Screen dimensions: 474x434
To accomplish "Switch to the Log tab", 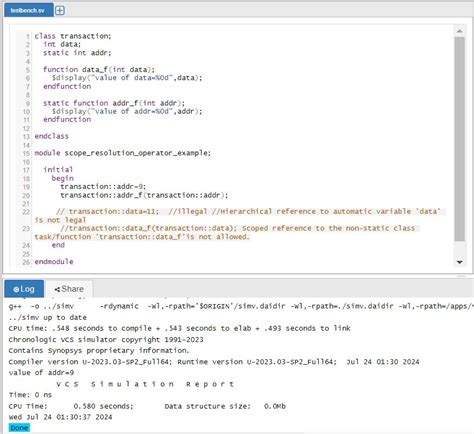I will tap(24, 289).
